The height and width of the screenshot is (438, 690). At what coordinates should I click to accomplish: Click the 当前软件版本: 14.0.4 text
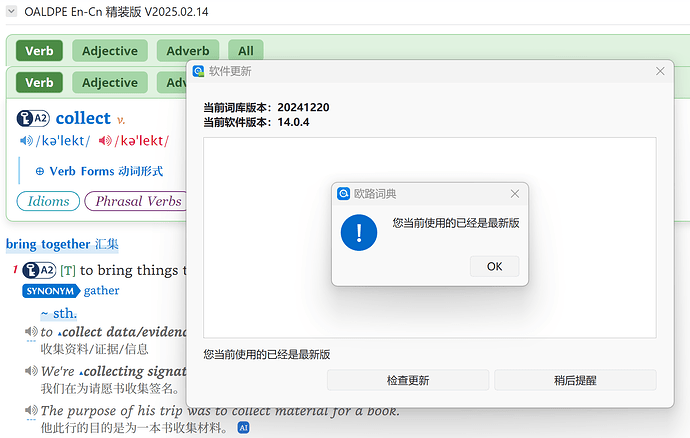pyautogui.click(x=256, y=122)
